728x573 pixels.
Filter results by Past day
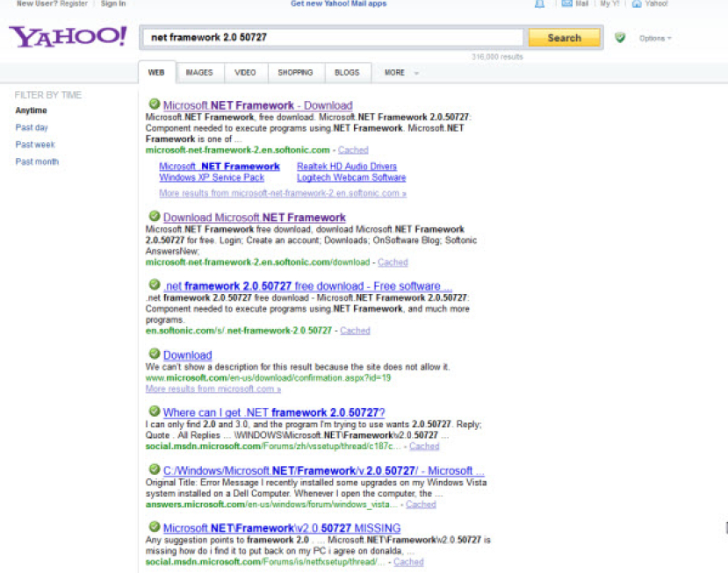(x=32, y=128)
